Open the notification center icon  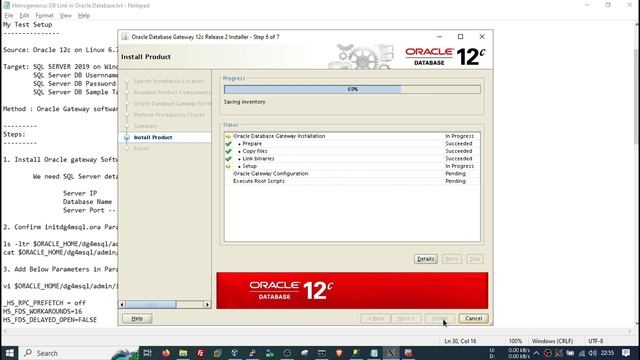(626, 353)
